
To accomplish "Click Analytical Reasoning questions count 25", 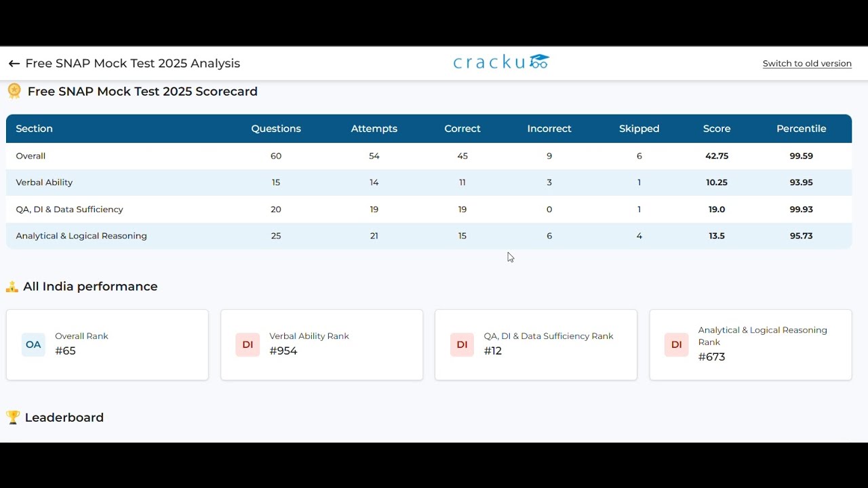I will [276, 236].
